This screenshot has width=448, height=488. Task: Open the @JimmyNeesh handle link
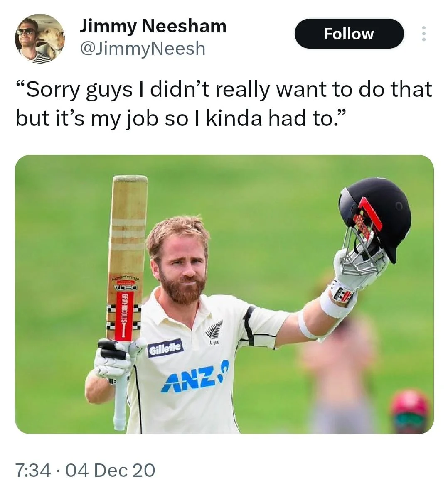pyautogui.click(x=143, y=49)
